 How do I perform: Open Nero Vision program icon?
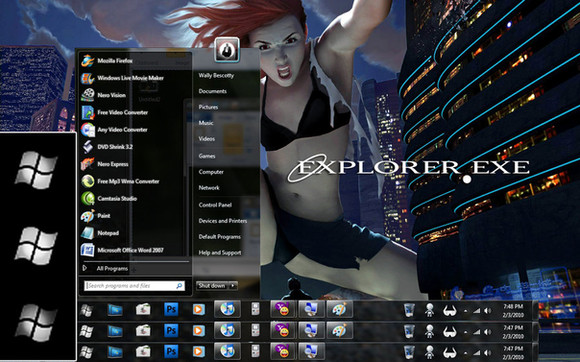(88, 95)
